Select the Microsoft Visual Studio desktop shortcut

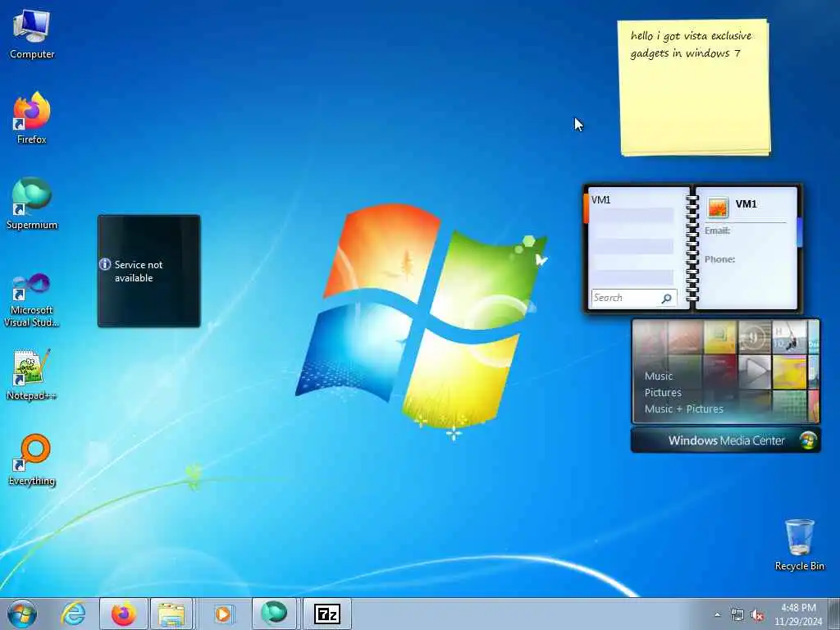coord(32,300)
